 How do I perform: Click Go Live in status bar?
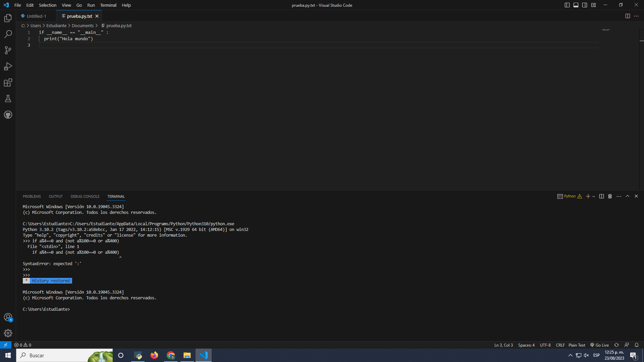599,345
